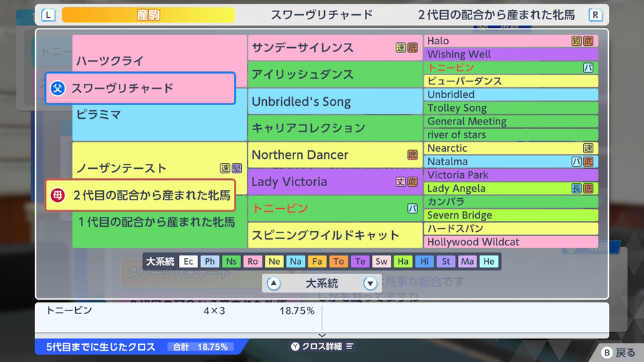Click the Ma lineage swatch
644x362 pixels.
(467, 261)
